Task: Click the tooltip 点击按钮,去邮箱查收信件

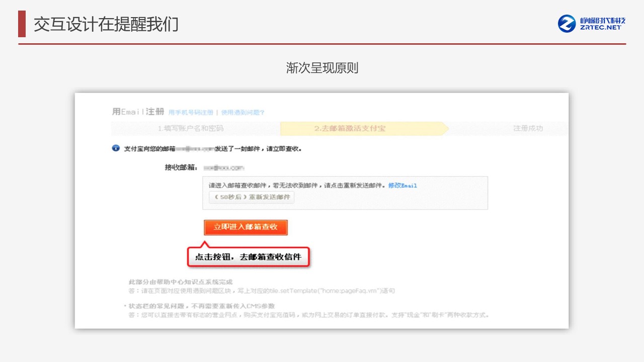Action: (248, 257)
